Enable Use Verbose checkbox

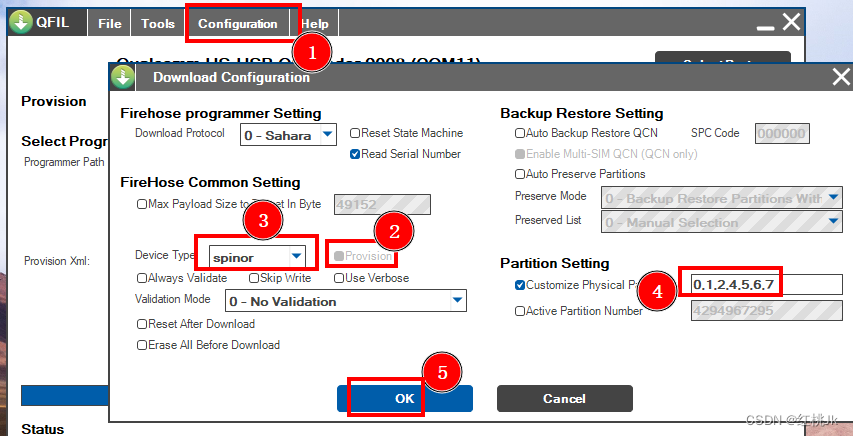click(x=339, y=278)
